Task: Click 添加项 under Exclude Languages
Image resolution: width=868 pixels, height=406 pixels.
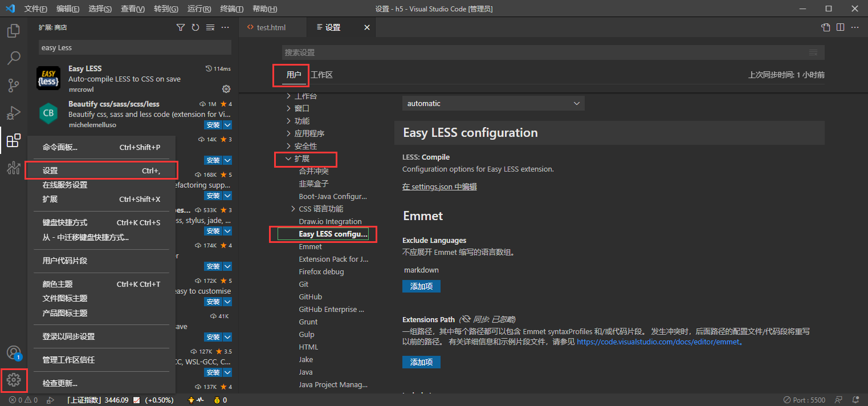Action: 421,286
